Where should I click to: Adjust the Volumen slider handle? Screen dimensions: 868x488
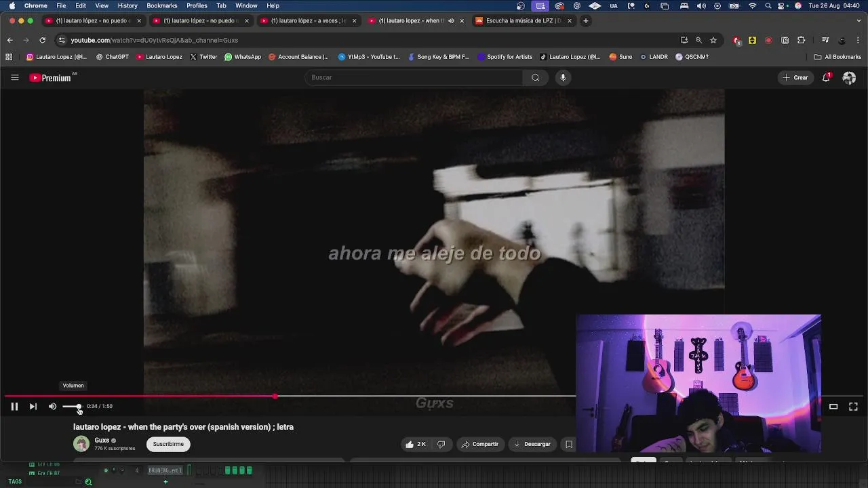[x=79, y=407]
